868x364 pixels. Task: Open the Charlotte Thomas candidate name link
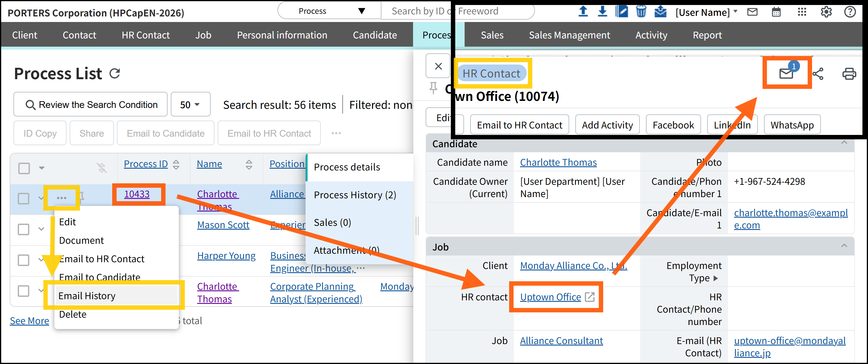(x=558, y=162)
